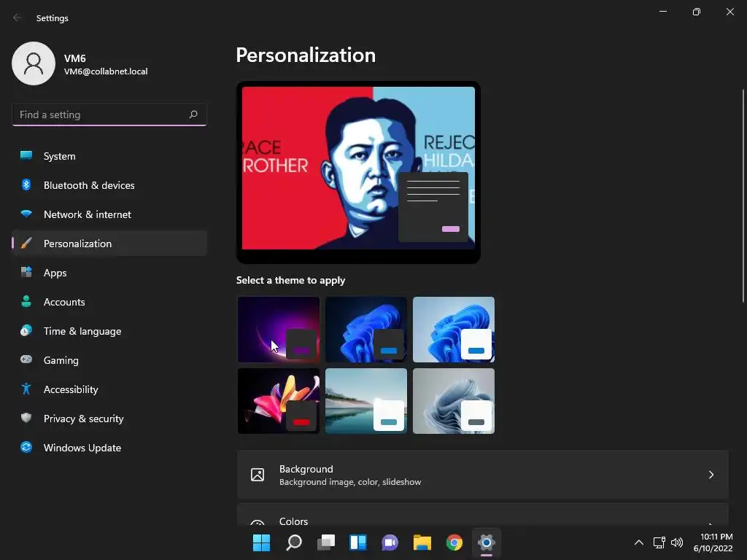Click the VM6@collabnet.local account name
This screenshot has width=747, height=560.
[x=106, y=71]
